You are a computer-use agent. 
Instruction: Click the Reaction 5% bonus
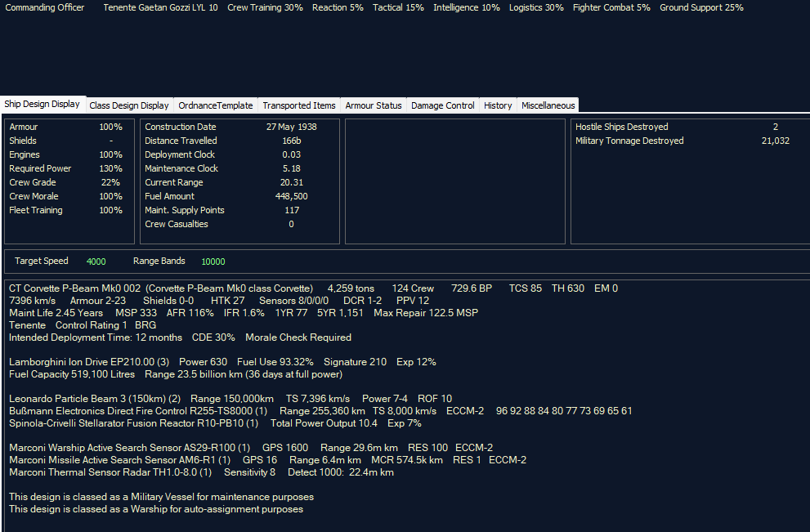click(338, 7)
